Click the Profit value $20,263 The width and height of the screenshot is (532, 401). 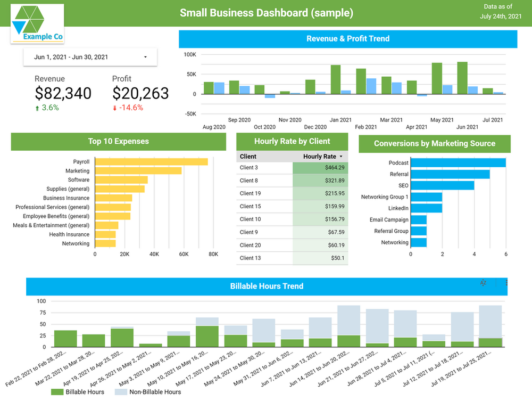(140, 94)
